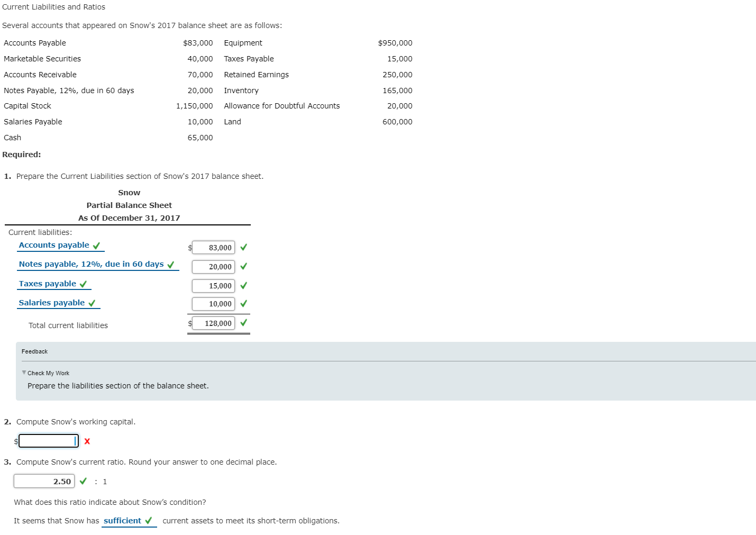This screenshot has width=756, height=535.
Task: Click the checkmark next to Total current liabilities 128,000
Action: [243, 322]
